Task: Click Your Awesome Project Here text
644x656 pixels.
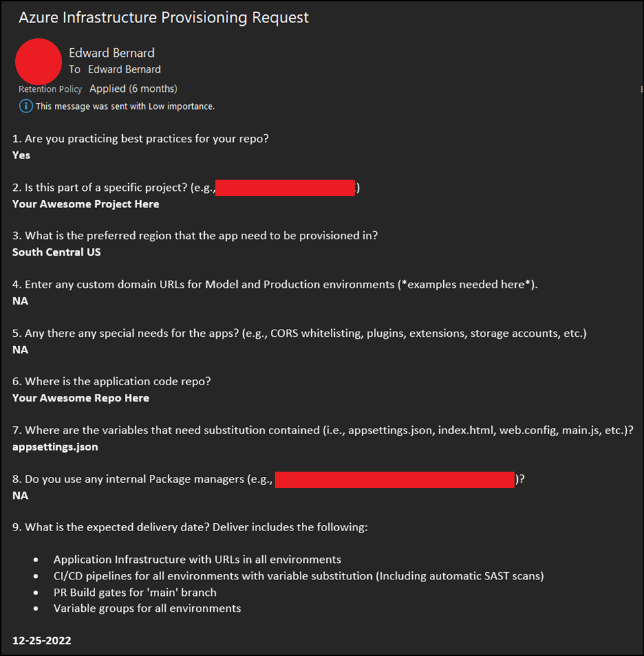Action: [x=86, y=204]
